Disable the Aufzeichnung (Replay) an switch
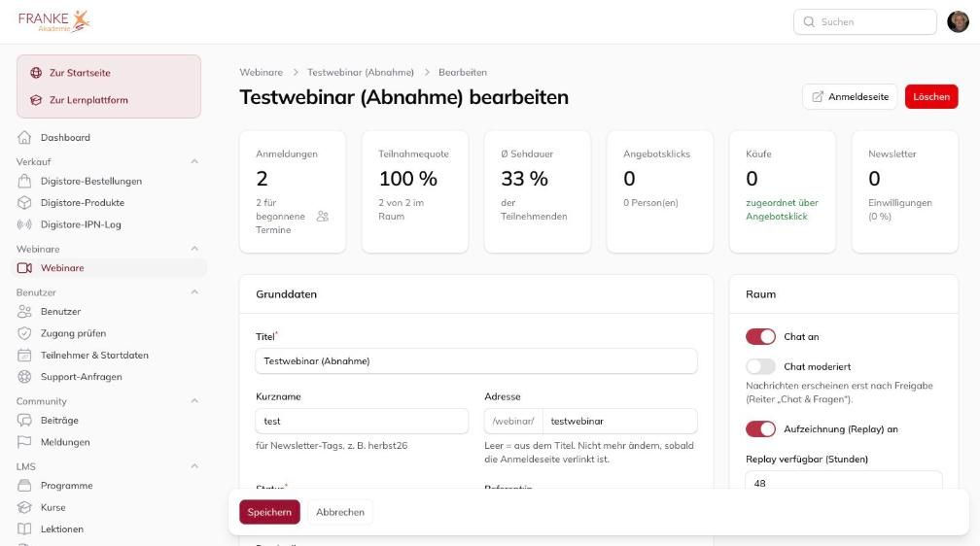Screen dimensions: 980x546 click(760, 429)
